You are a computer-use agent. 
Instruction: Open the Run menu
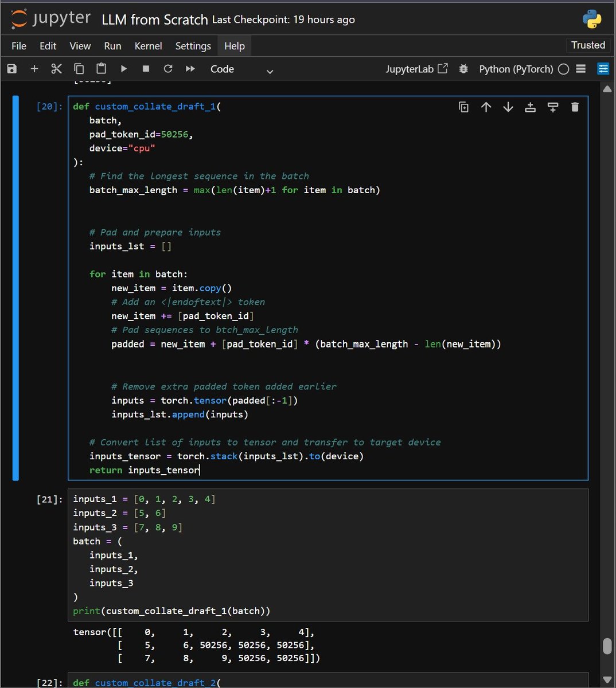112,46
